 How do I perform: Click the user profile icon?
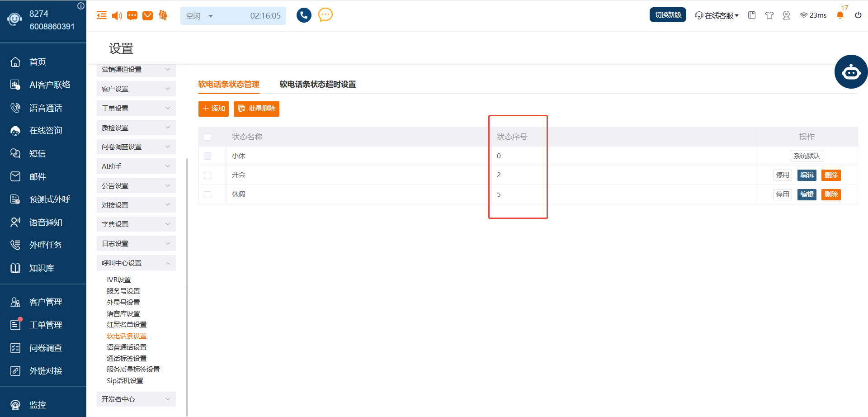click(786, 15)
